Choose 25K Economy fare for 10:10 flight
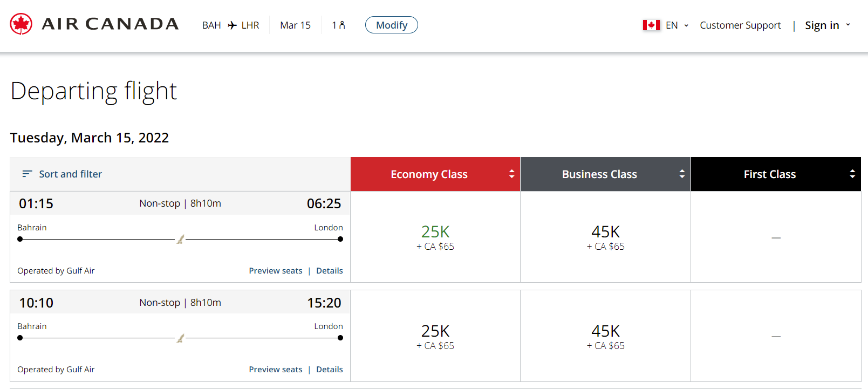Screen dimensions: 868x389 (x=435, y=336)
